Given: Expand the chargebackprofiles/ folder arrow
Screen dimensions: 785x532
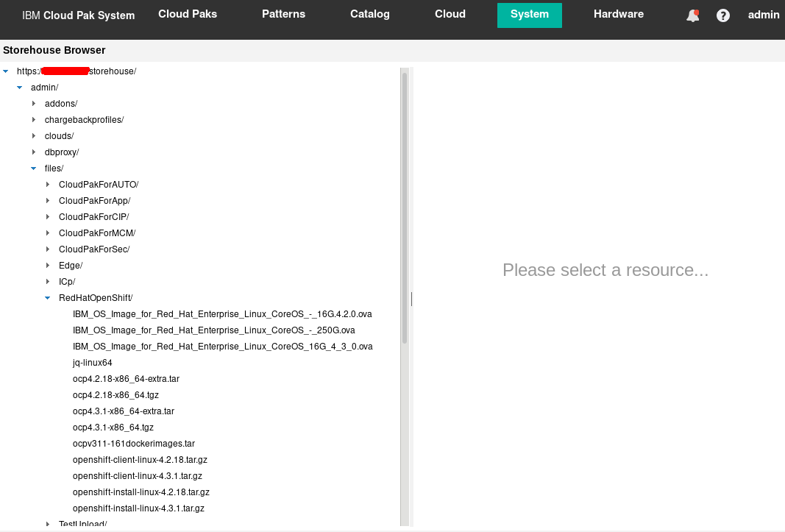Looking at the screenshot, I should pyautogui.click(x=34, y=120).
